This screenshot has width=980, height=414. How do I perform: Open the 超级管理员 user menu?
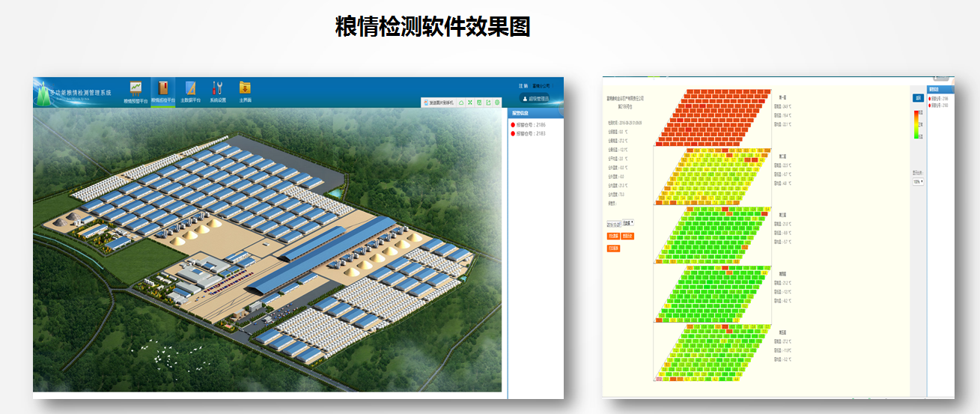(535, 98)
